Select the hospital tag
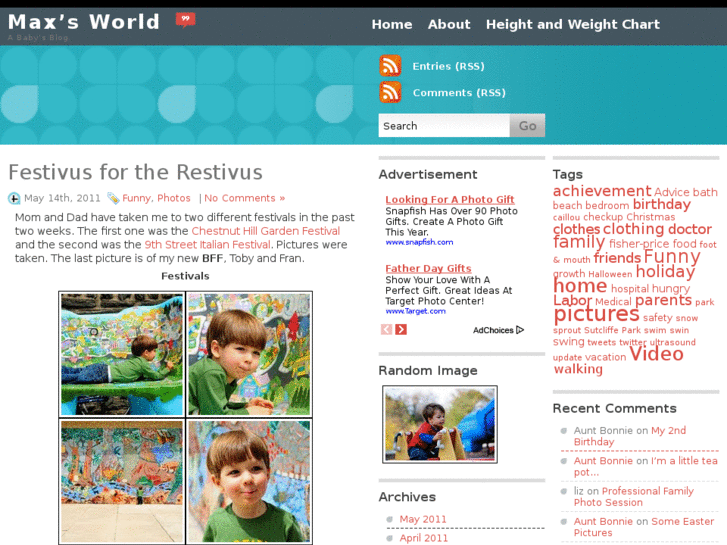This screenshot has height=545, width=727. (x=630, y=289)
